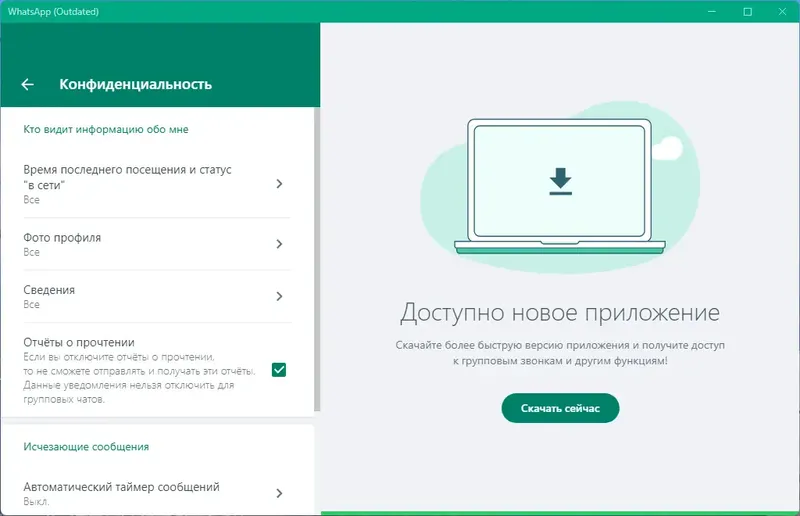800x516 pixels.
Task: Click the 'Выкл.' value under message timer
Action: (x=36, y=502)
